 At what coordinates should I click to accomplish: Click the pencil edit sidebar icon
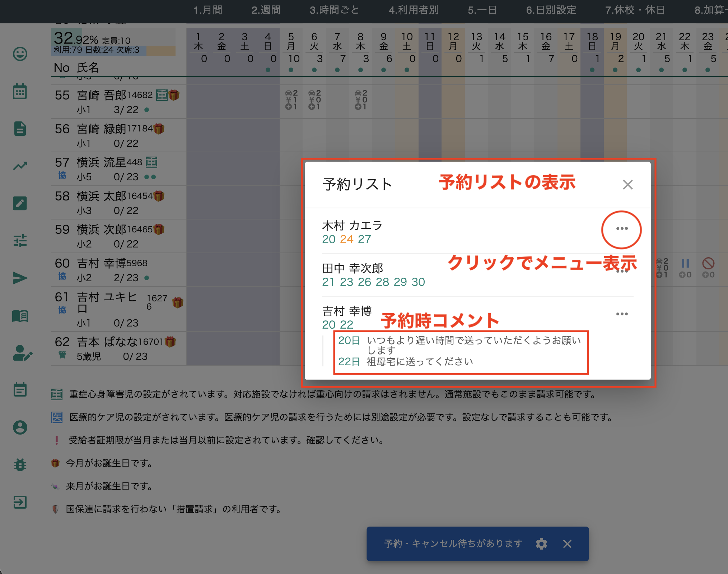[x=20, y=203]
